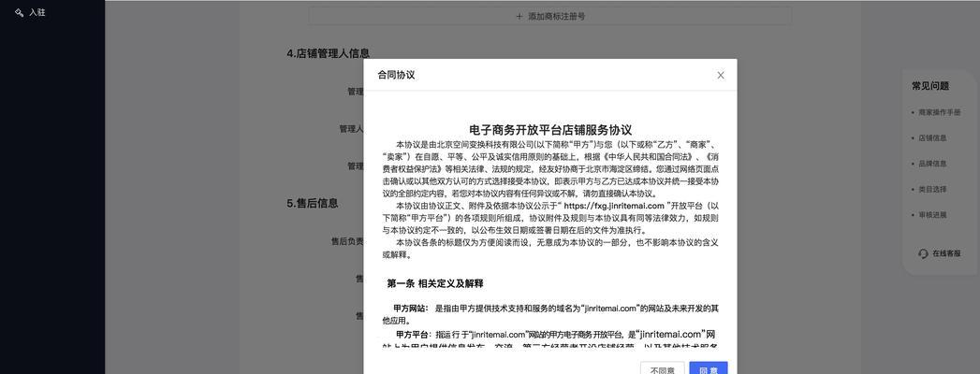This screenshot has height=374, width=980.
Task: Click 添加商标注册号 button behind dialog
Action: click(550, 16)
